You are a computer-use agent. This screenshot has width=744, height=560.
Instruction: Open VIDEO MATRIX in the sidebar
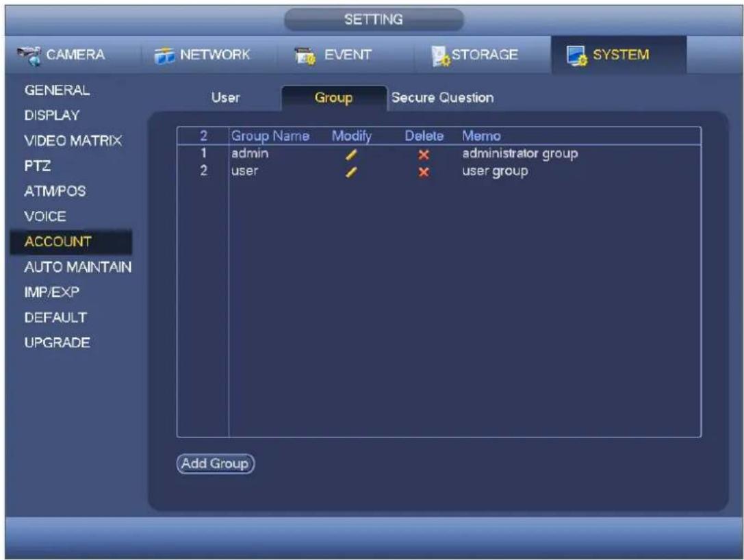[73, 140]
